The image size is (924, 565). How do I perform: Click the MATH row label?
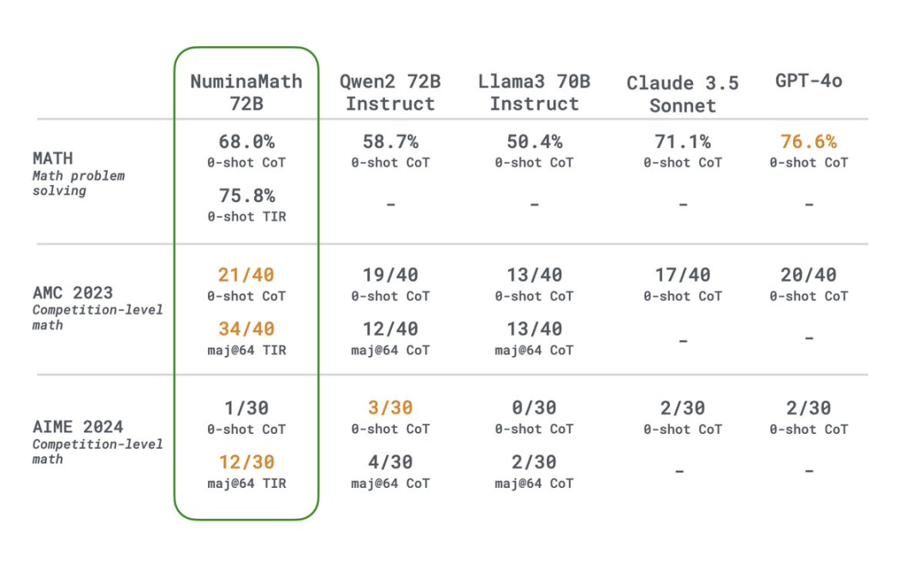[x=53, y=158]
